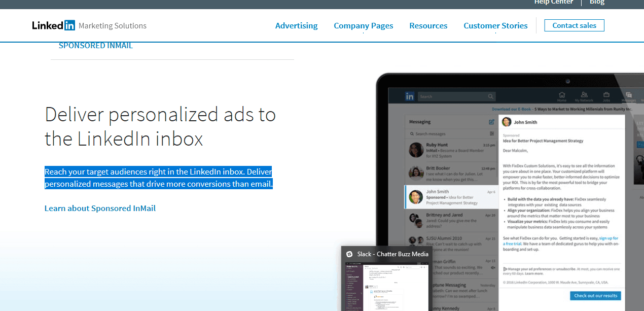Open the Company Pages menu
Viewport: 644px width, 311px height.
coord(363,25)
